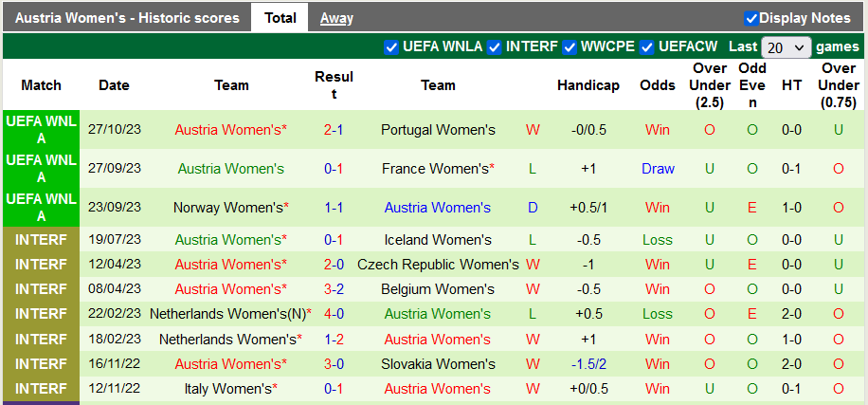Image resolution: width=868 pixels, height=405 pixels.
Task: Toggle the WWCPE filter checkbox
Action: 570,46
